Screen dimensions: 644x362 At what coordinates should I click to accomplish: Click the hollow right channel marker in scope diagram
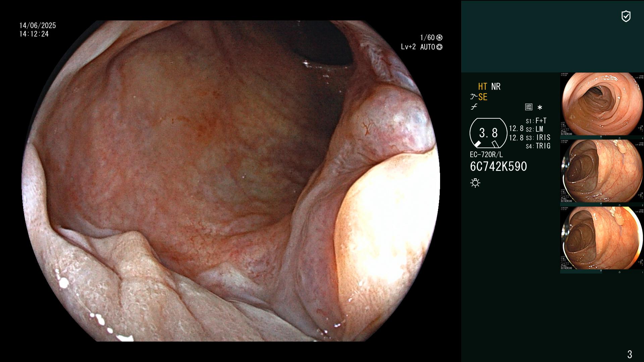(496, 144)
